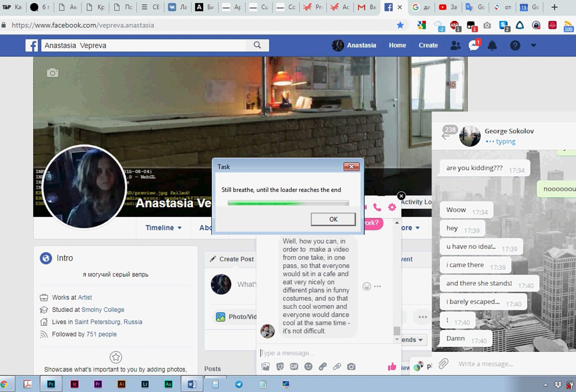Screen dimensions: 576x392
Task: Open Photoshop from taskbar
Action: pyautogui.click(x=51, y=384)
